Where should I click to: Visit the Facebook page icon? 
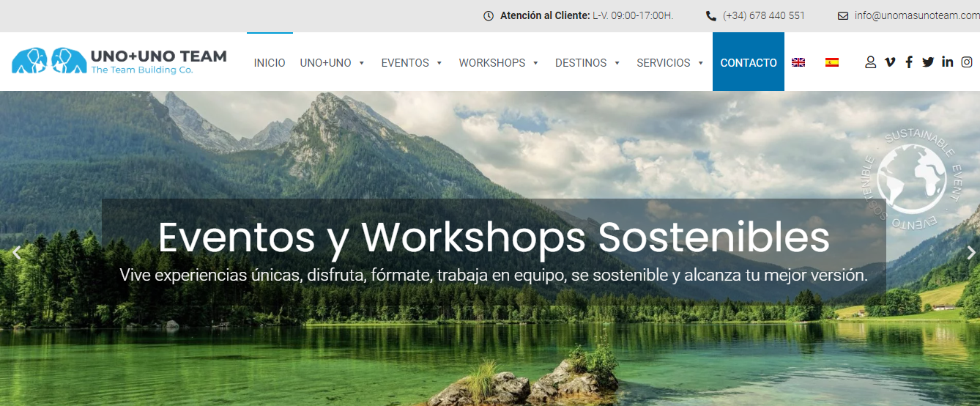pyautogui.click(x=909, y=62)
